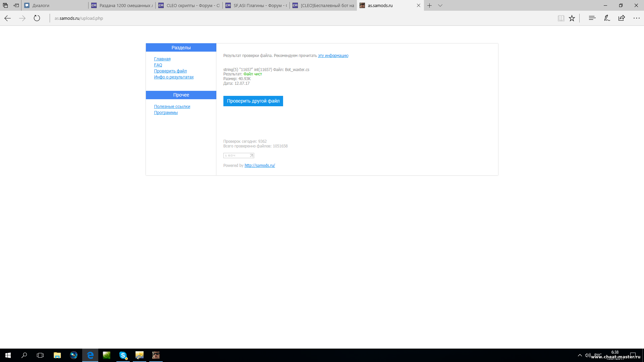Click the browser Back arrow
The image size is (644, 362).
(7, 18)
